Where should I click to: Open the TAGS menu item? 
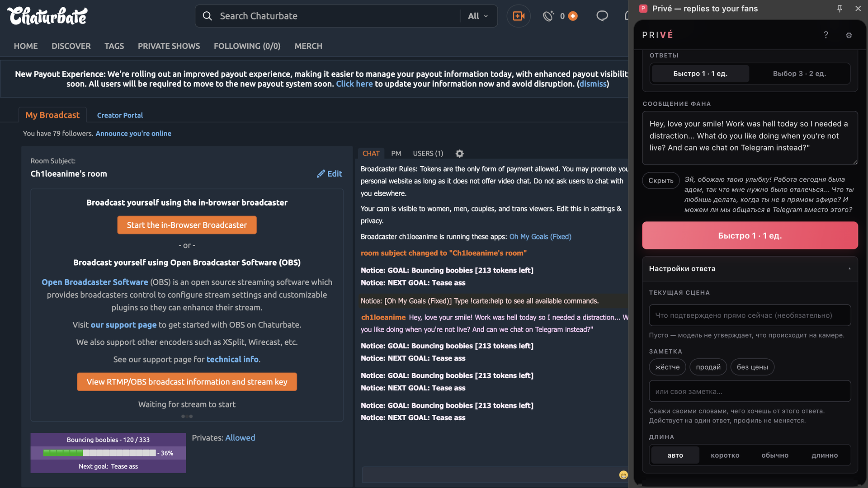click(114, 46)
